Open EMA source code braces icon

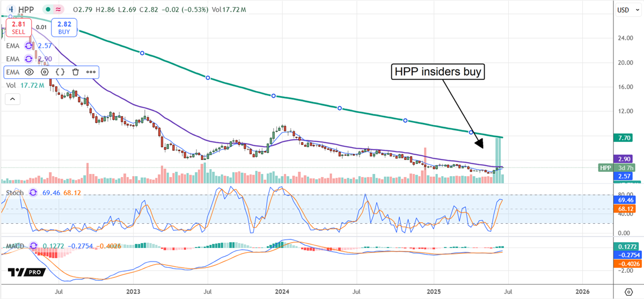coord(60,71)
